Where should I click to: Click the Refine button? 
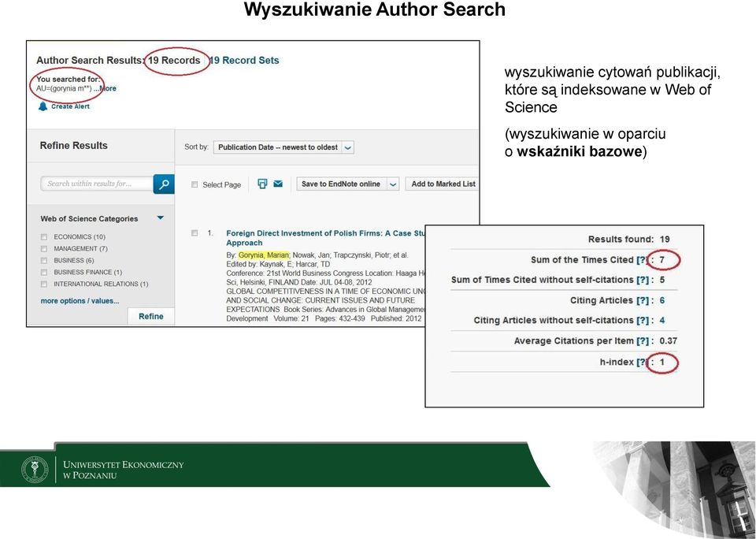[x=151, y=317]
